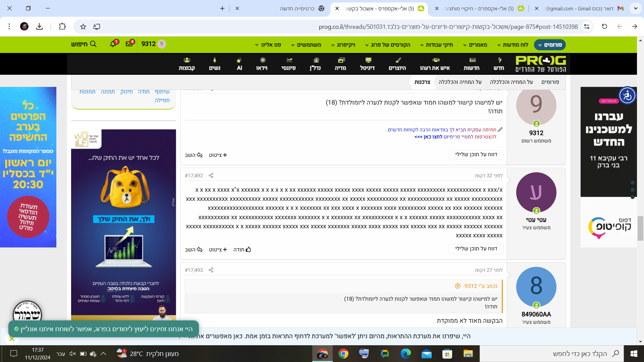Open the site search (חיפוש) icon

(x=93, y=44)
